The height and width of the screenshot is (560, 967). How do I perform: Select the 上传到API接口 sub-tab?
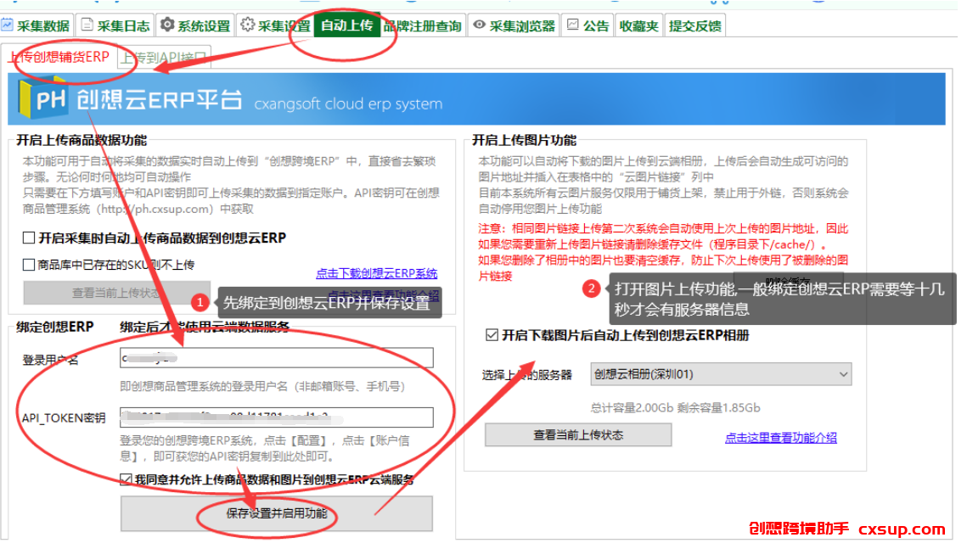163,58
